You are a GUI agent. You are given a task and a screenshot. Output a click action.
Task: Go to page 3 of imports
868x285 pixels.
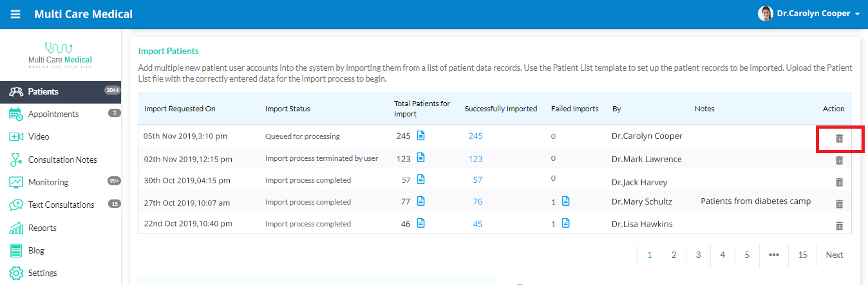pyautogui.click(x=698, y=255)
